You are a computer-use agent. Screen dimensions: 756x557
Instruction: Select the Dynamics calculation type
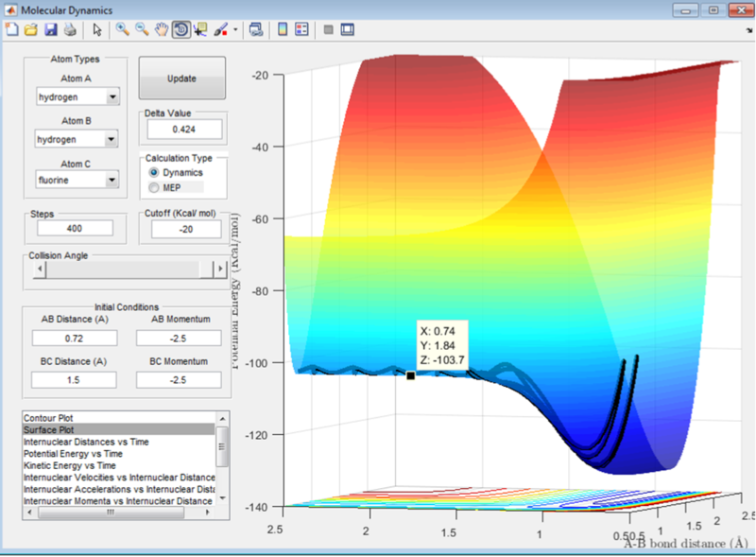[x=153, y=173]
